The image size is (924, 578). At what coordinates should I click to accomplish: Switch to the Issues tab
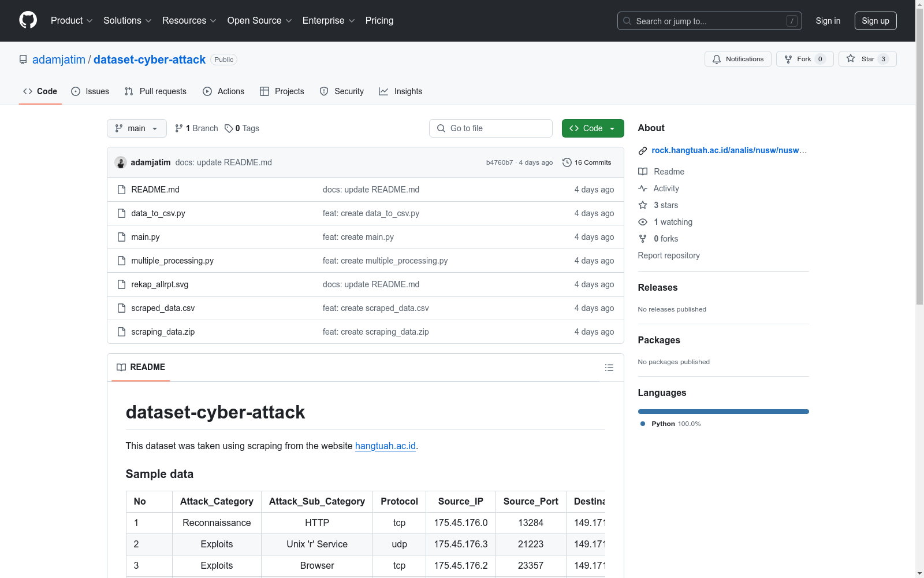pos(90,91)
